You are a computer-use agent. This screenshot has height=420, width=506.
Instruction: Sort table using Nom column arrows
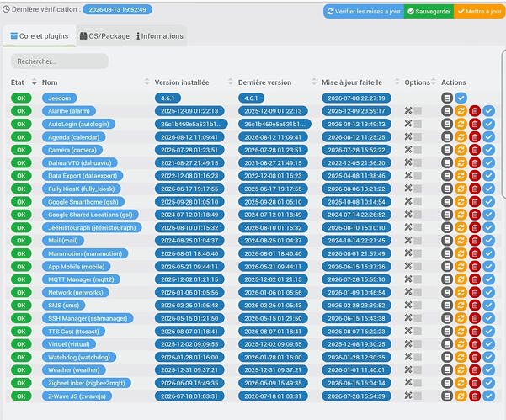tap(146, 82)
